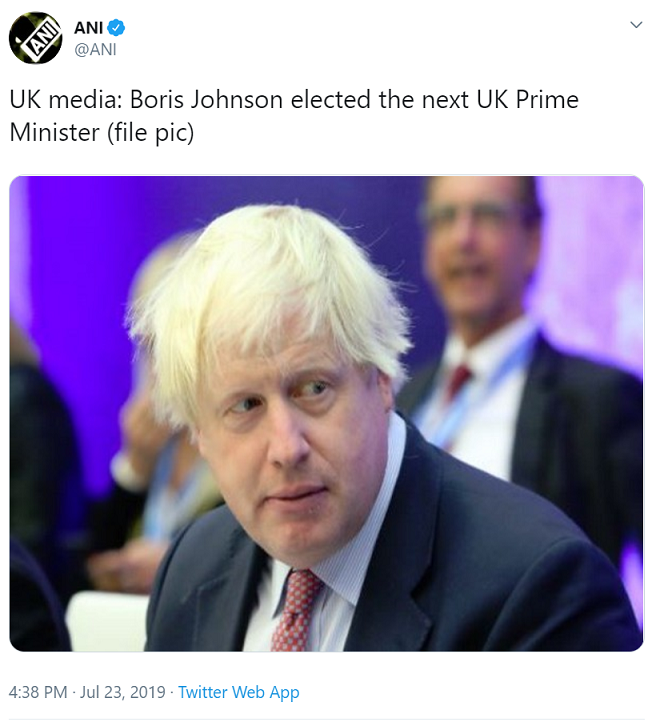This screenshot has width=648, height=722.
Task: Click the word "elected" in the tweet
Action: click(x=331, y=100)
